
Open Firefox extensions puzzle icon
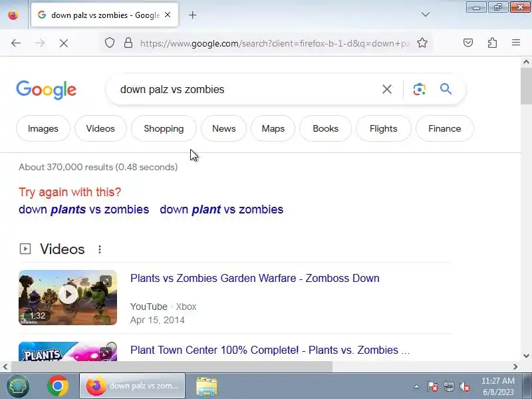click(x=492, y=43)
